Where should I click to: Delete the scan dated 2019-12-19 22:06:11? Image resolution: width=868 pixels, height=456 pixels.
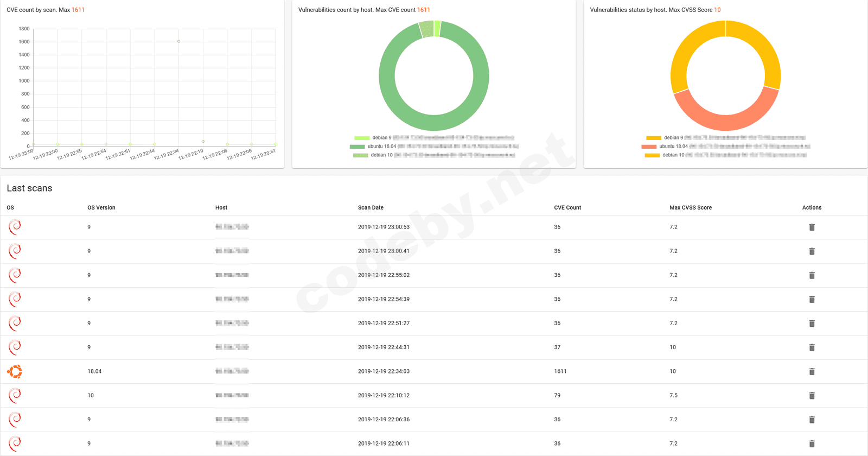(x=812, y=444)
